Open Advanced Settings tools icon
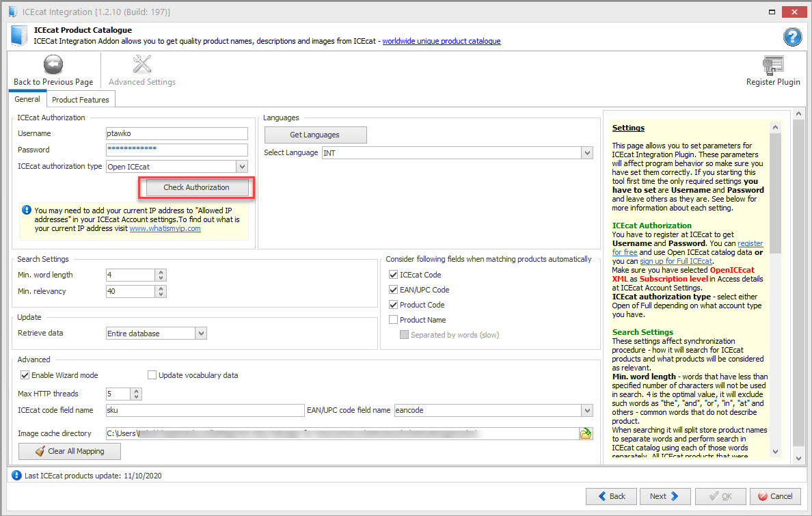The height and width of the screenshot is (516, 812). [142, 64]
